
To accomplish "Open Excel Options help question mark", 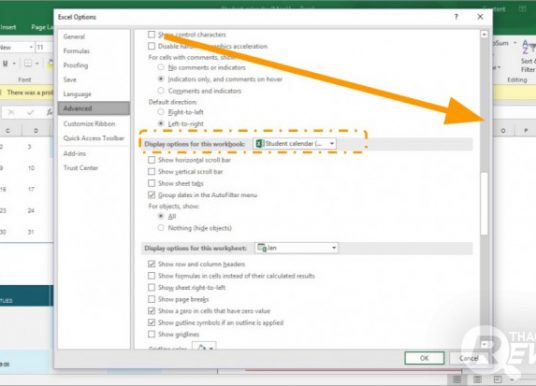I will coord(456,17).
